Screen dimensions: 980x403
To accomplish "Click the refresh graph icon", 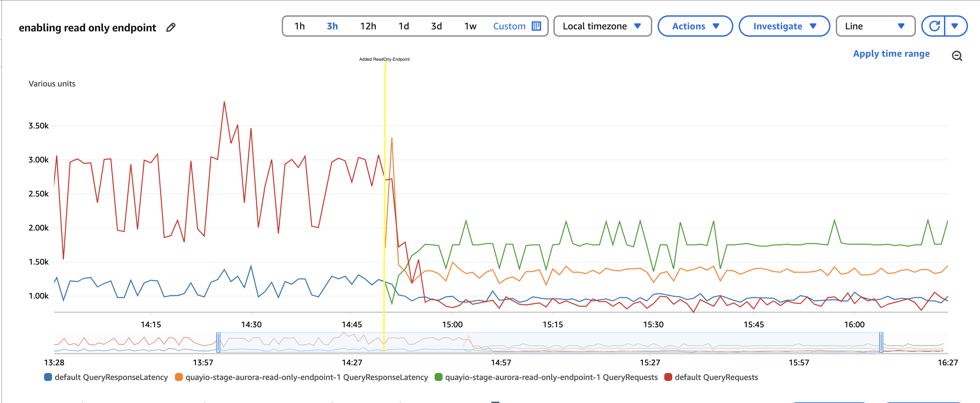I will pos(934,26).
